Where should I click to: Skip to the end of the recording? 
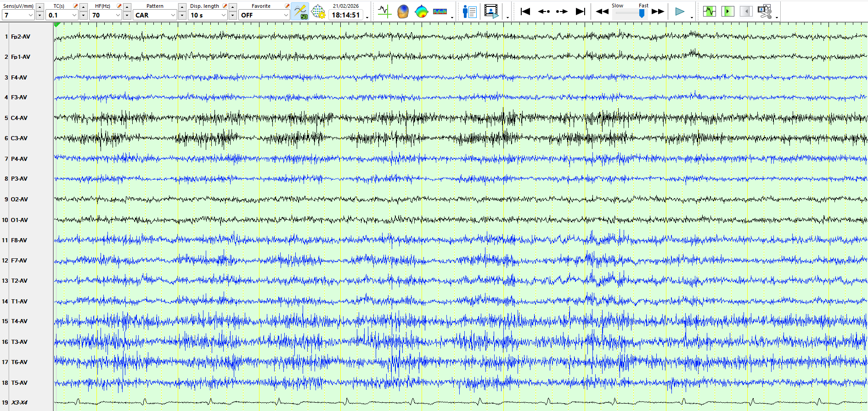click(581, 11)
